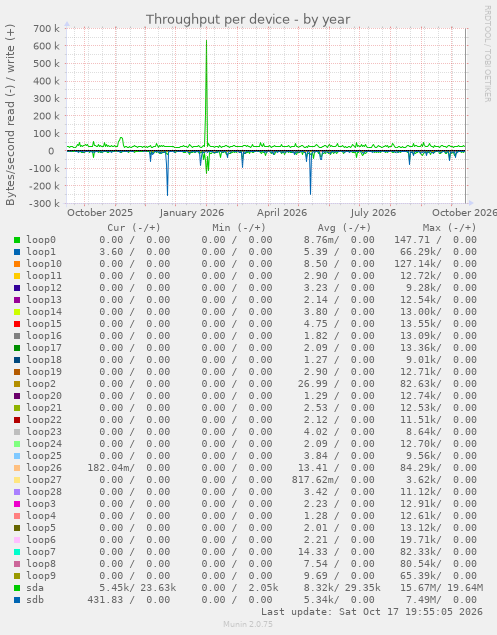This screenshot has width=497, height=635.
Task: Select the loop18 legend label
Action: click(x=44, y=360)
